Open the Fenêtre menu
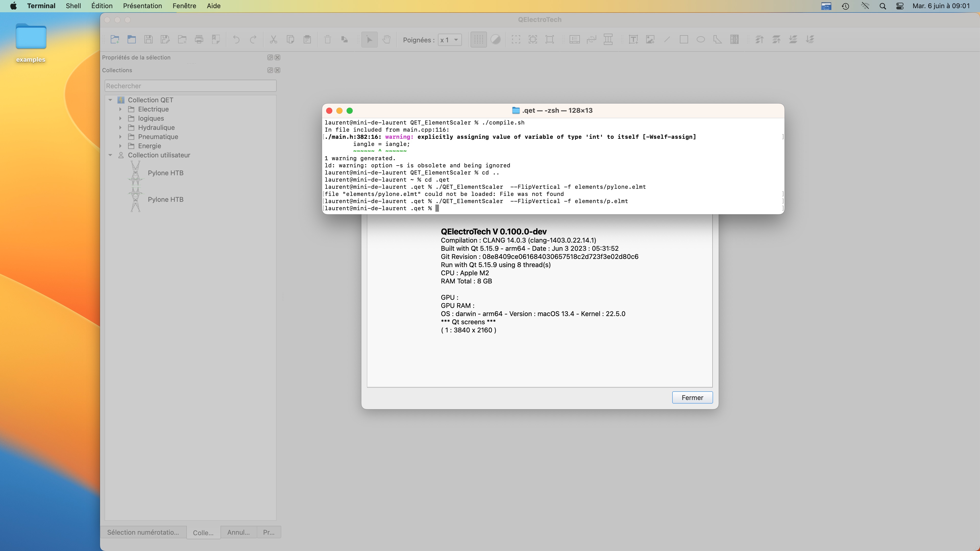The height and width of the screenshot is (551, 980). [x=184, y=6]
